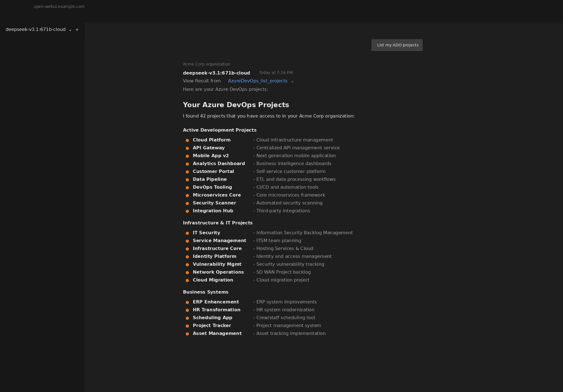Click the orange bullet beside Asset Management
The width and height of the screenshot is (563, 392).
pos(187,334)
